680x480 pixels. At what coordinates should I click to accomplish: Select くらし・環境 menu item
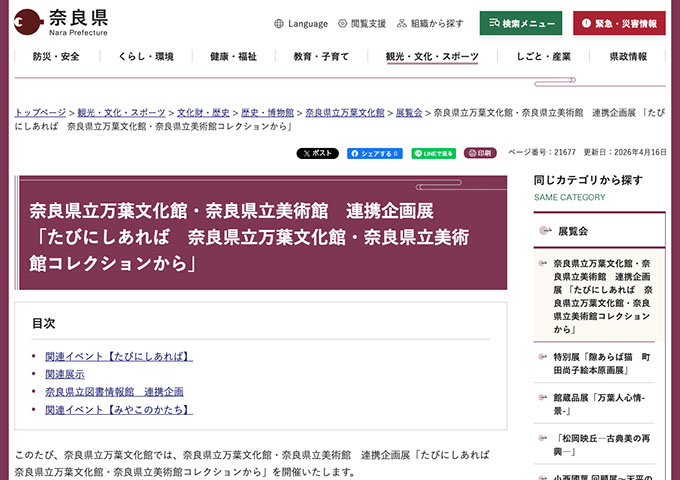(x=146, y=56)
